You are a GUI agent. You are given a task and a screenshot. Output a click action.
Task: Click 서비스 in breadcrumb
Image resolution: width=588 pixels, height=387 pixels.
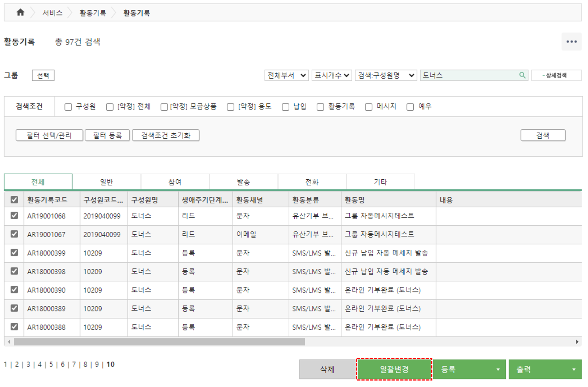click(52, 13)
